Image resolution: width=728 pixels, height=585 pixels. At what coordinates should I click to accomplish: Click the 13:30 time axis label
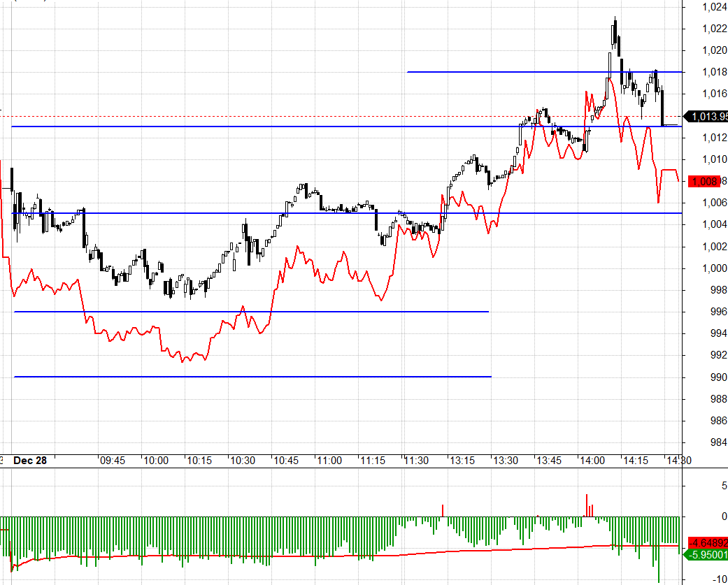click(506, 461)
